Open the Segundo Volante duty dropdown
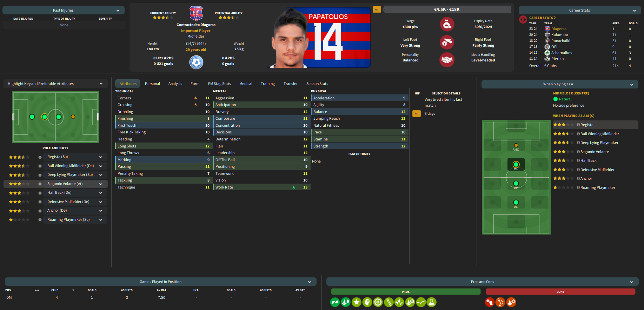This screenshot has height=310, width=644. coord(101,184)
